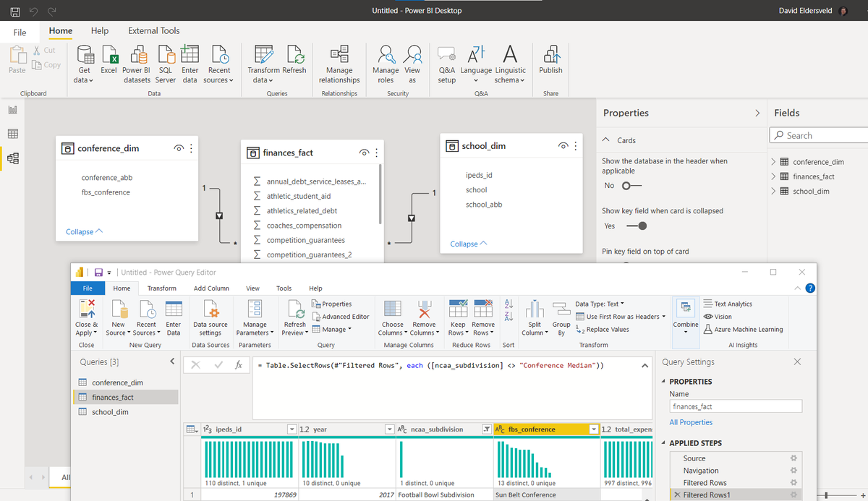The width and height of the screenshot is (868, 501).
Task: Switch to Report view in left sidebar
Action: click(x=12, y=110)
